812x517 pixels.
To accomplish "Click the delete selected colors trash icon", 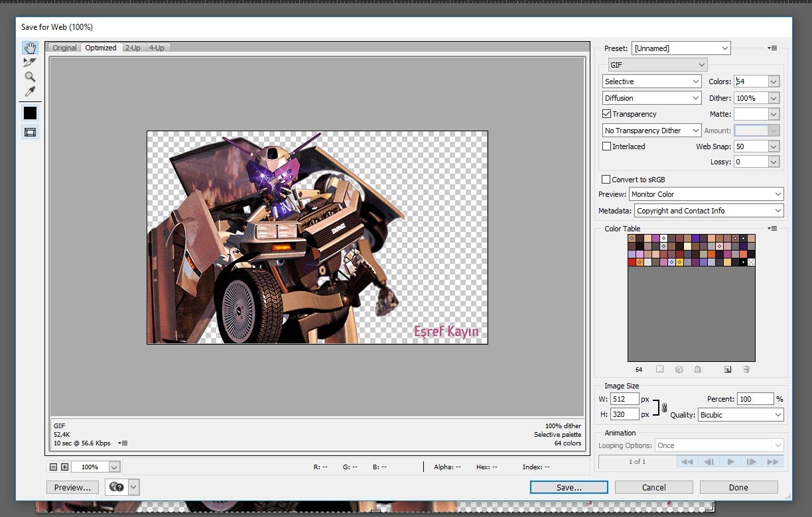I will [746, 369].
